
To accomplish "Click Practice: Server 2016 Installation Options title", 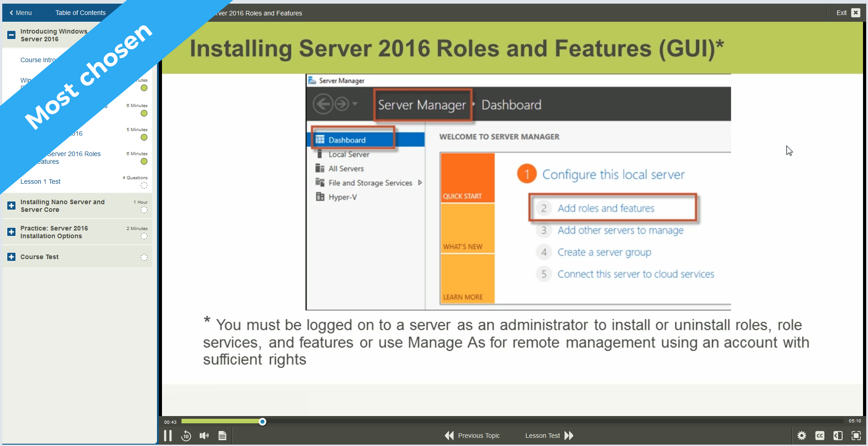I will [x=54, y=232].
